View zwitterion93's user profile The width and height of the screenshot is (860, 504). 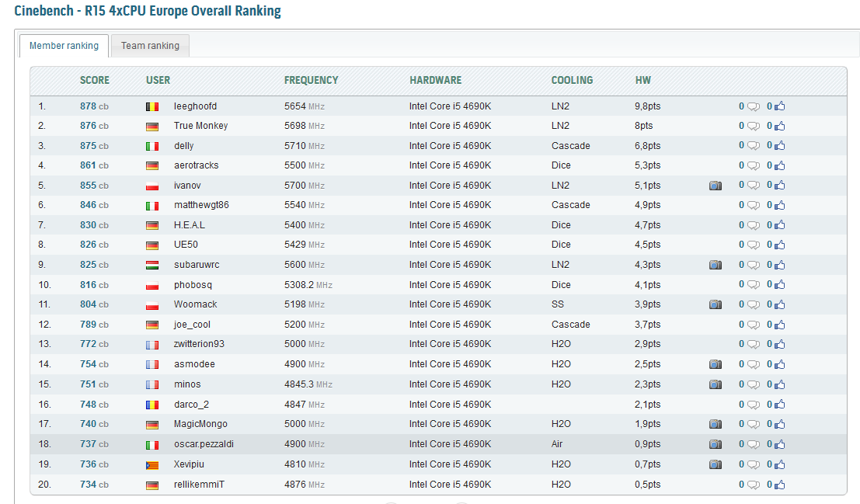tap(199, 344)
